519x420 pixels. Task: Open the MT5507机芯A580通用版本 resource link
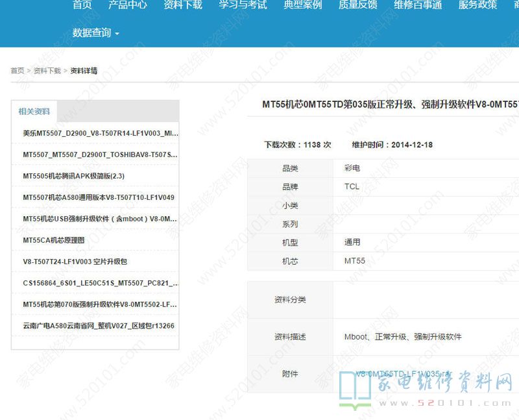[x=98, y=197]
